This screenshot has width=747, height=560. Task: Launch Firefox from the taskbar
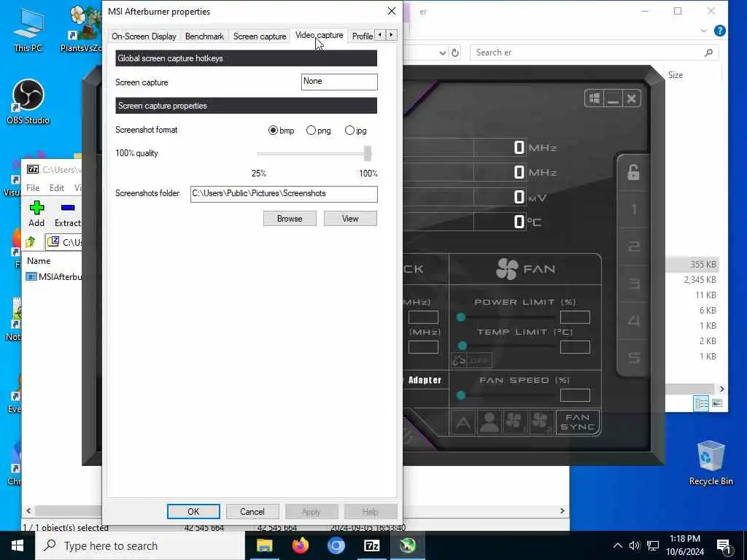[x=300, y=545]
